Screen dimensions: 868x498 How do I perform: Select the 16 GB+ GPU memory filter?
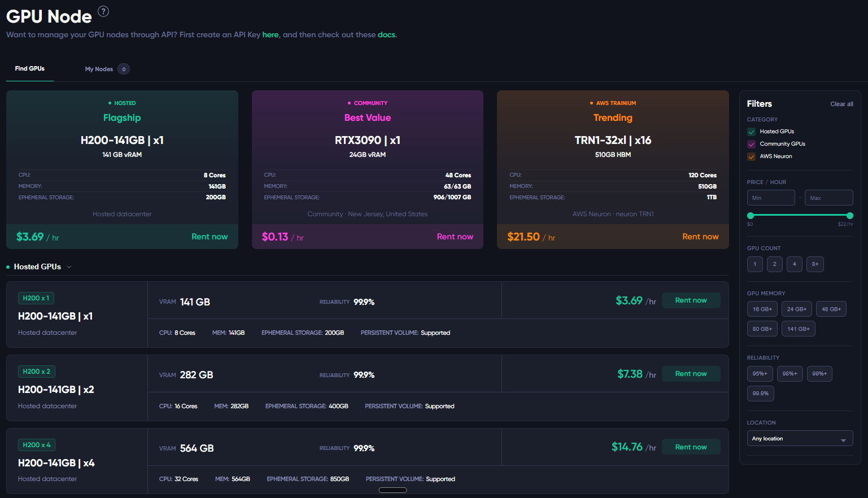[762, 309]
